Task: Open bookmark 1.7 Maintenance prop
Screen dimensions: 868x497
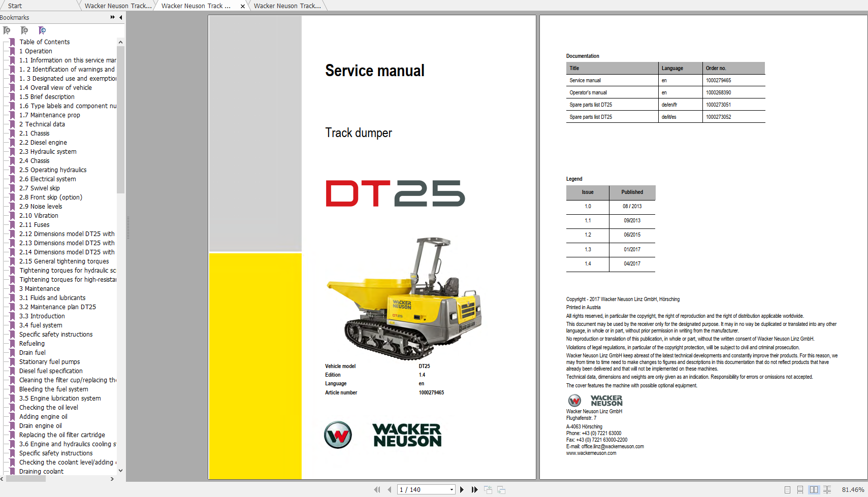Action: pos(50,115)
